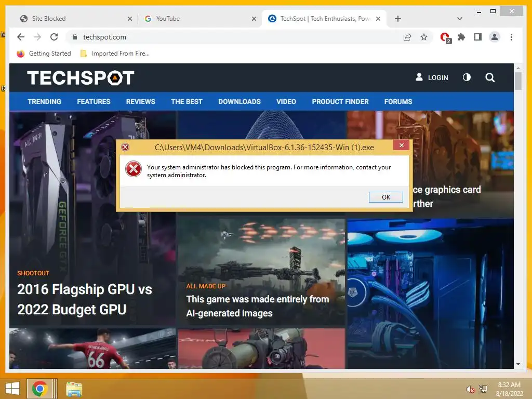This screenshot has width=532, height=399.
Task: Open the 2016 Flagship GPU vs 2022 Budget GPU article
Action: 85,299
